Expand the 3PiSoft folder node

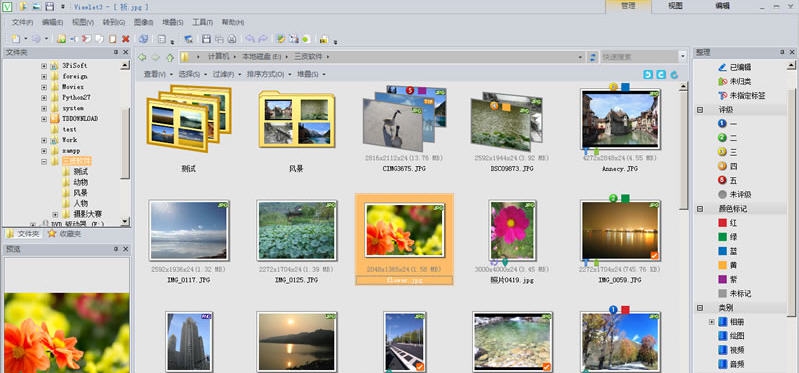44,66
